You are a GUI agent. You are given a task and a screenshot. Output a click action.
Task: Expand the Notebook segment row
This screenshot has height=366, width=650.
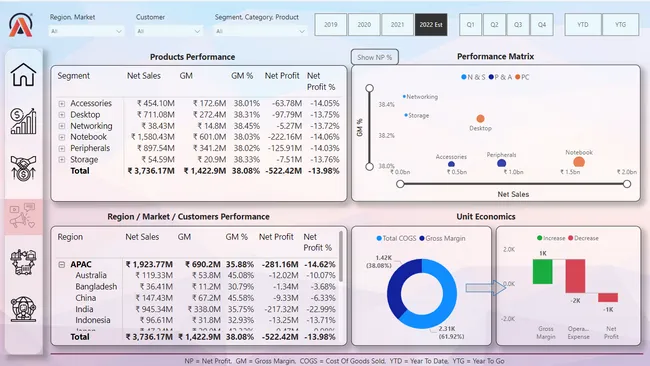(x=62, y=137)
